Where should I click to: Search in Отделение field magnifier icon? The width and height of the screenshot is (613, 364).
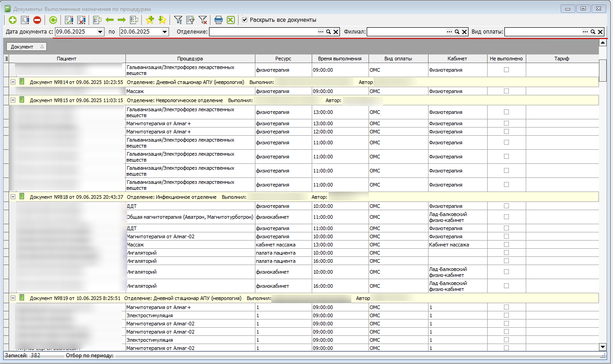(x=329, y=32)
